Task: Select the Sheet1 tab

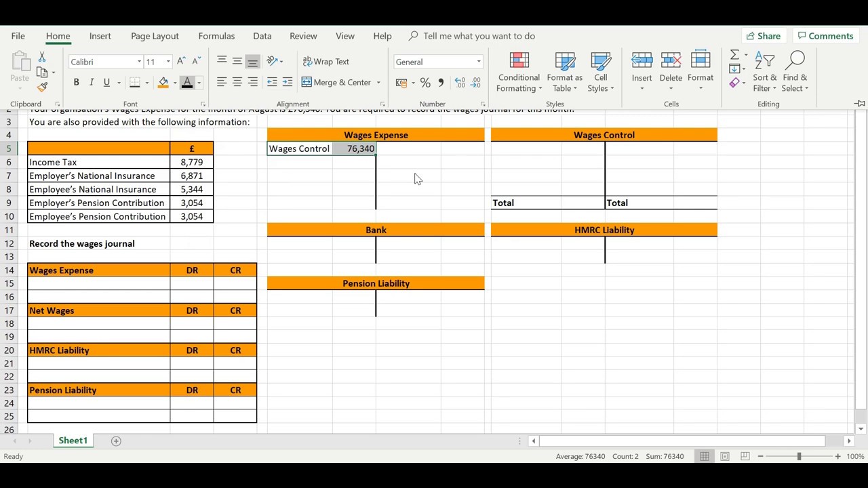Action: [73, 441]
